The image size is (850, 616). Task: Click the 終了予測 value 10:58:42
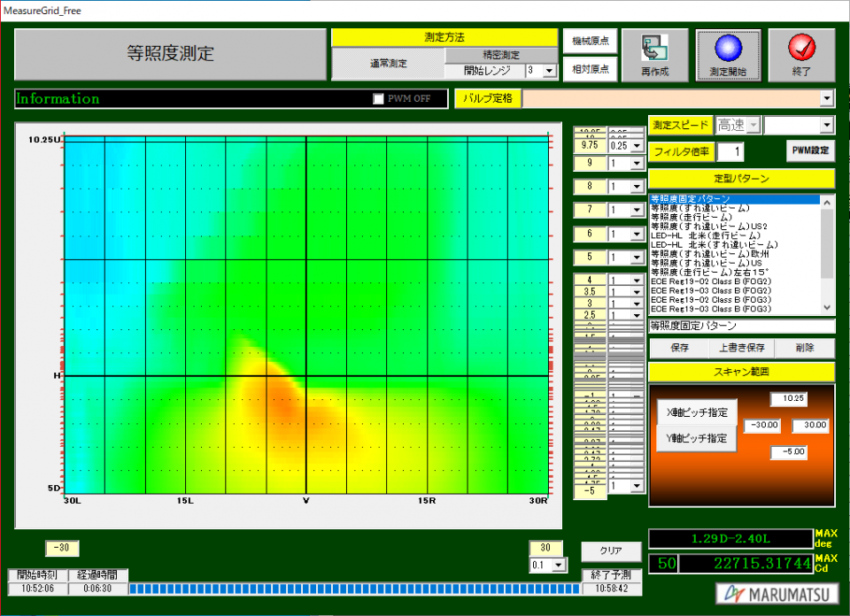(x=612, y=589)
